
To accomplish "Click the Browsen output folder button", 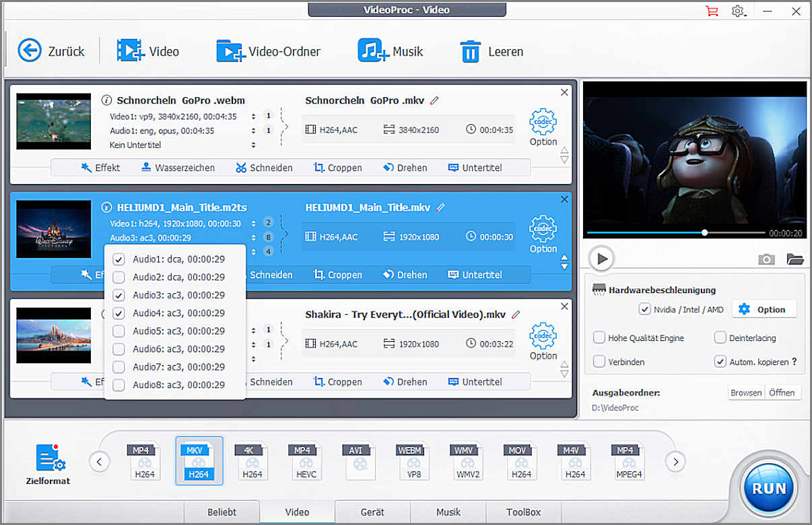I will tap(746, 392).
